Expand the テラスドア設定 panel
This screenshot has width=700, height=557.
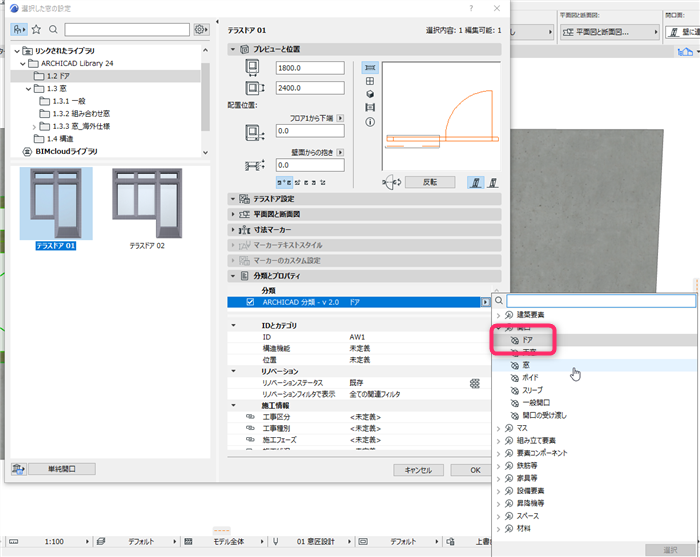tap(233, 199)
